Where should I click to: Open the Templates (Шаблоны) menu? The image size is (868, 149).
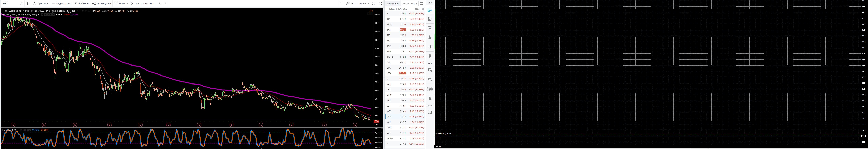click(x=81, y=3)
